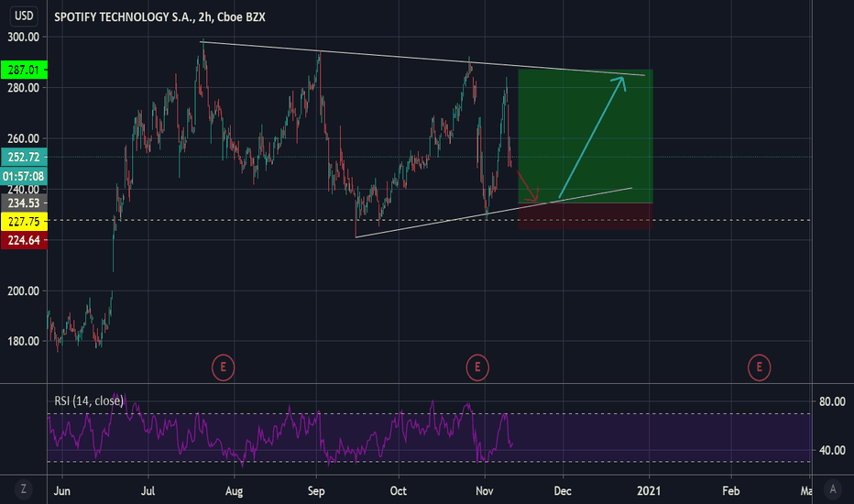Image resolution: width=854 pixels, height=504 pixels.
Task: Click the 280.00 price axis value
Action: [24, 88]
